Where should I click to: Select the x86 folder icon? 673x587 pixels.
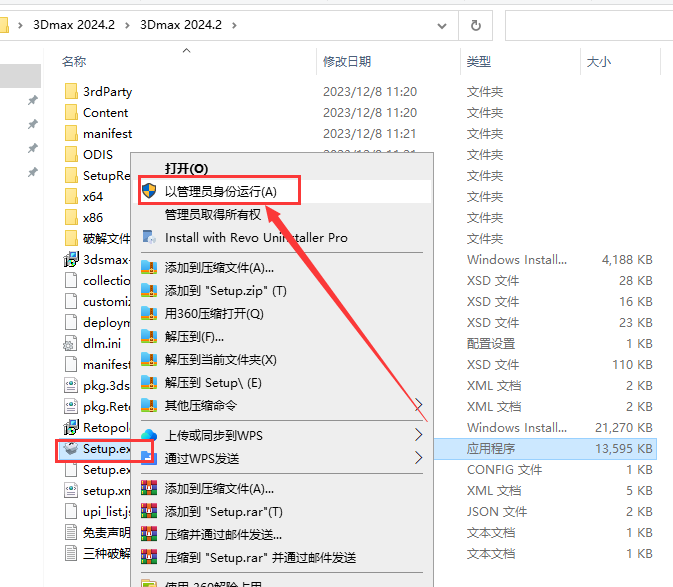[71, 218]
